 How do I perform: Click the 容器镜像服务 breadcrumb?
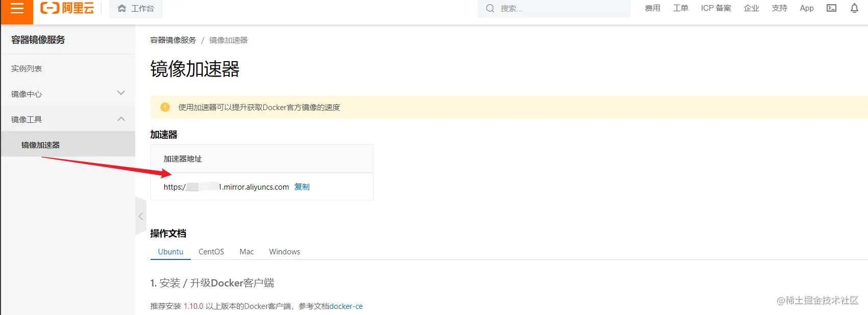click(173, 40)
